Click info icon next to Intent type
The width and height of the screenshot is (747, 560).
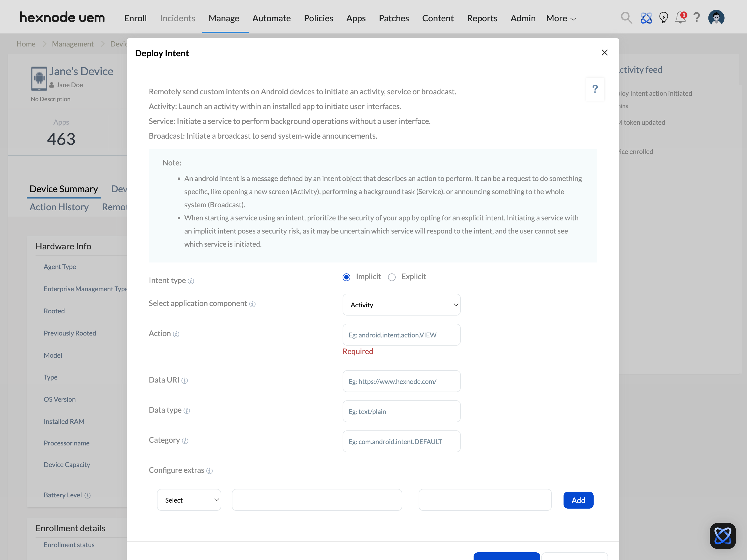pos(191,281)
